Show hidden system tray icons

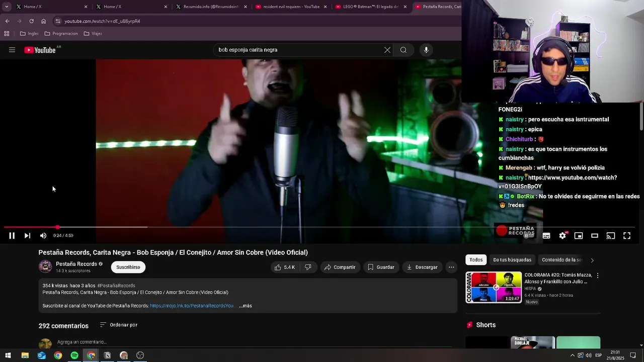pyautogui.click(x=572, y=355)
